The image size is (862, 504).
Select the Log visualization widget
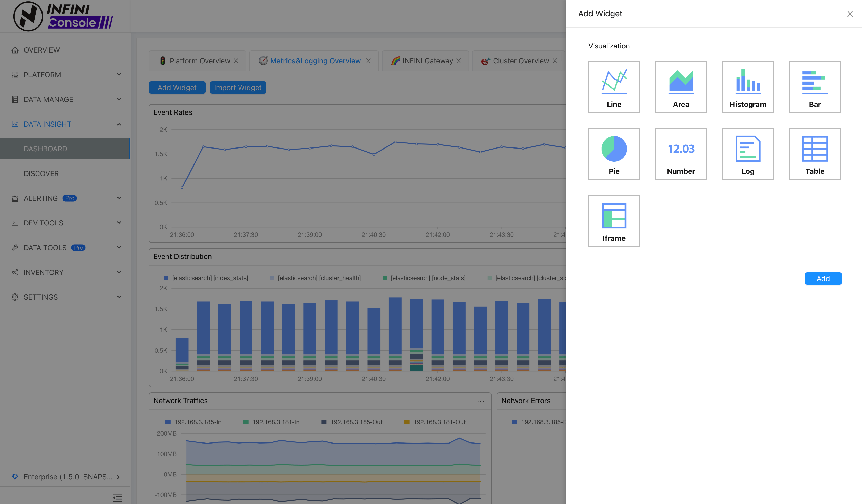pos(748,154)
